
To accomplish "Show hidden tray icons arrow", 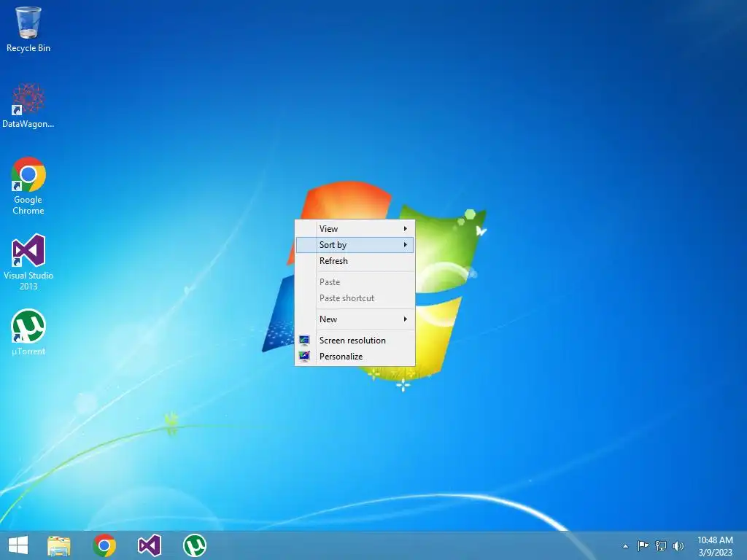I will point(625,546).
